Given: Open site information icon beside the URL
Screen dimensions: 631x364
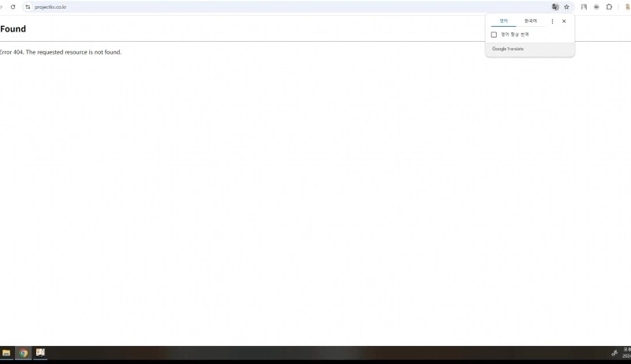Looking at the screenshot, I should [28, 6].
